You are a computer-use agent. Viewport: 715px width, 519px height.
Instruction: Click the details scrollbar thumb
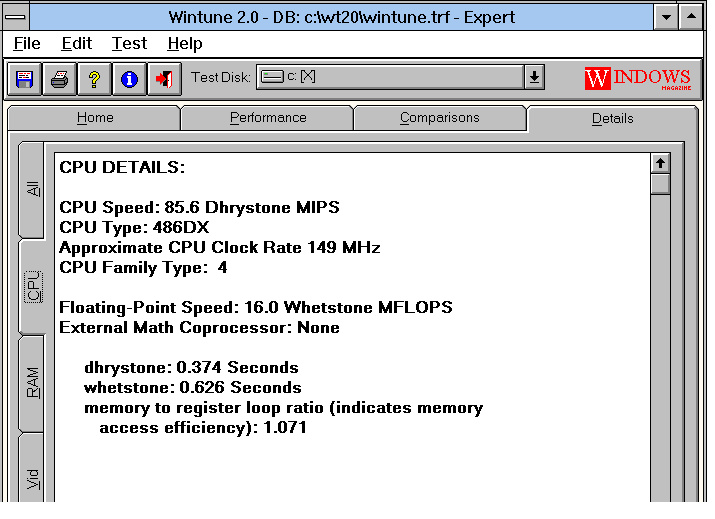tap(660, 185)
